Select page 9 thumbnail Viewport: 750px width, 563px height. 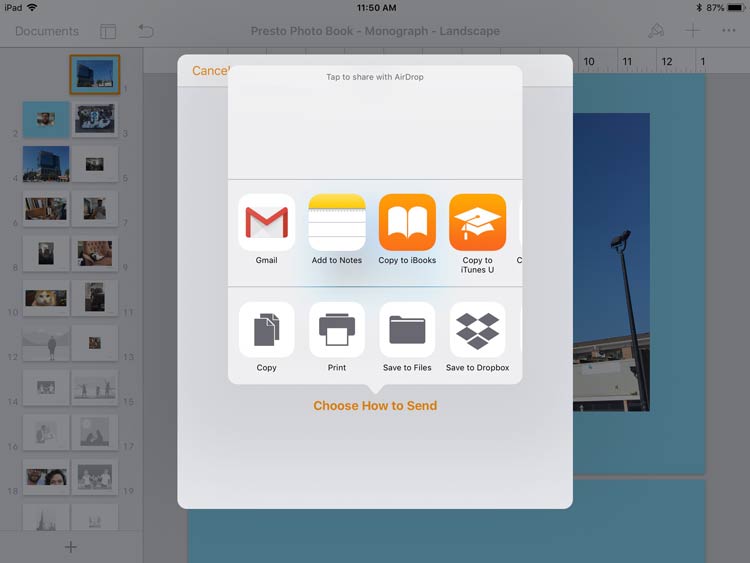95,254
